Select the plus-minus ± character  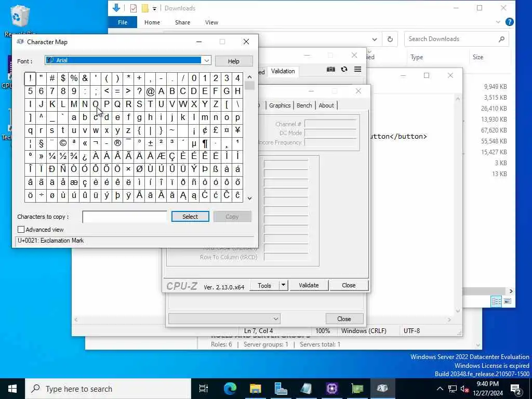[x=150, y=143]
